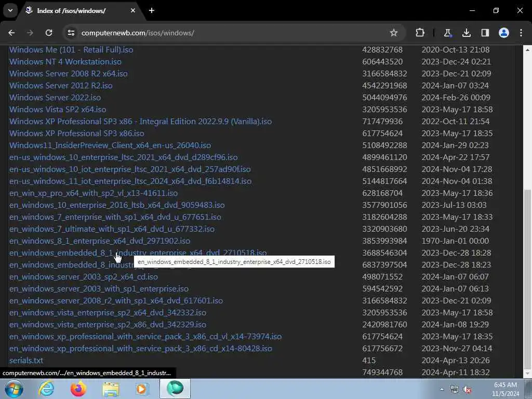532x399 pixels.
Task: Download Windows Server 2012 R2.iso
Action: (x=61, y=86)
